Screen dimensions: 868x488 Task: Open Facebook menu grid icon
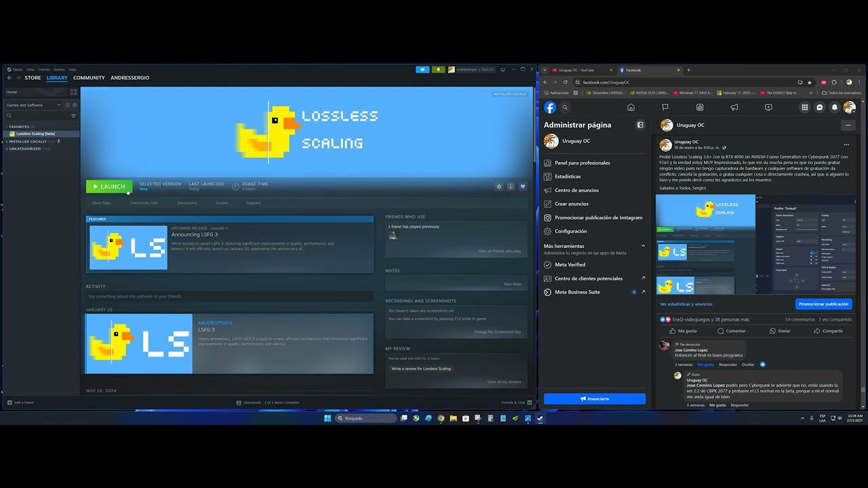(x=805, y=107)
